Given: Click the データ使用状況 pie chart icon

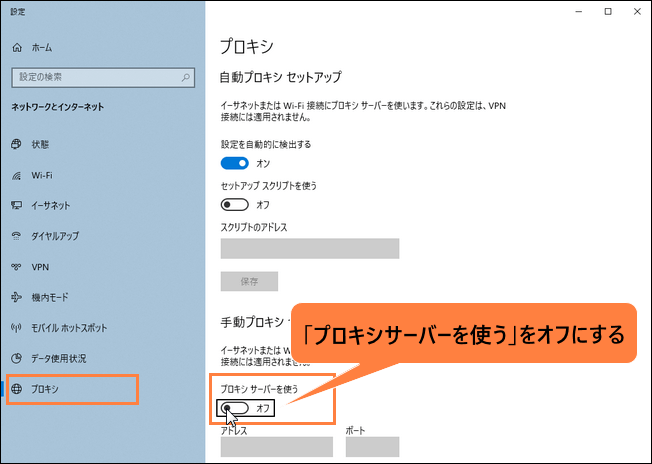Looking at the screenshot, I should click(16, 358).
